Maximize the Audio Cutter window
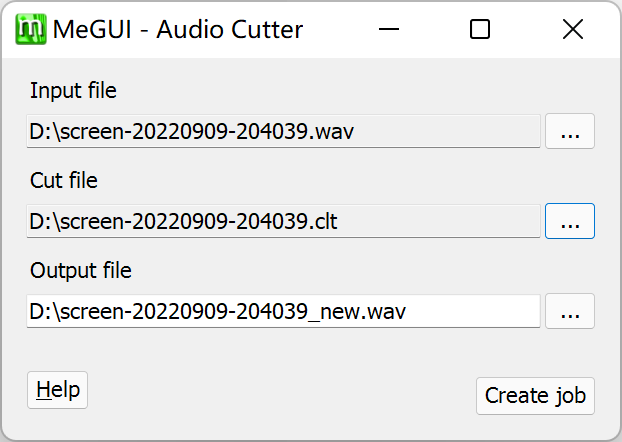The width and height of the screenshot is (622, 442). click(x=480, y=30)
